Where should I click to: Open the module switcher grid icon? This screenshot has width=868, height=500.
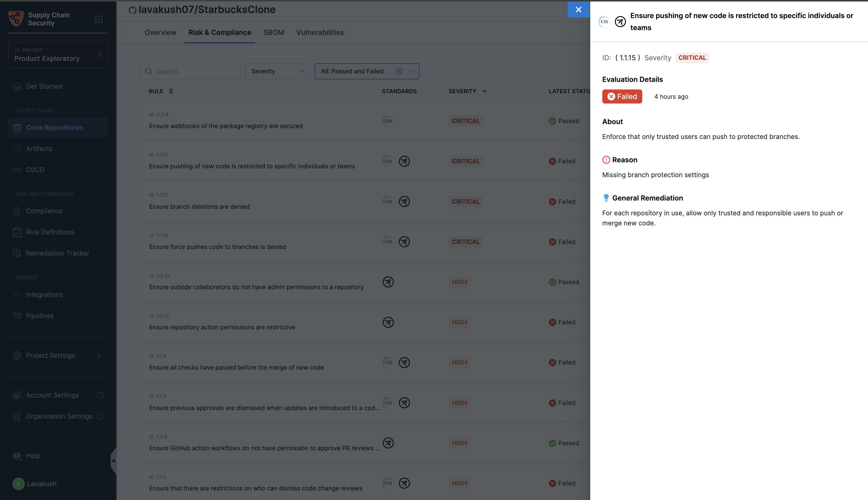point(99,19)
